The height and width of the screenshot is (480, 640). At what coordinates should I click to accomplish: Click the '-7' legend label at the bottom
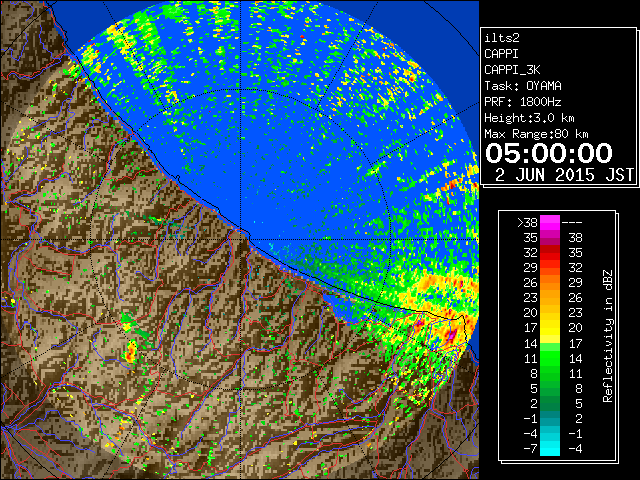(531, 449)
